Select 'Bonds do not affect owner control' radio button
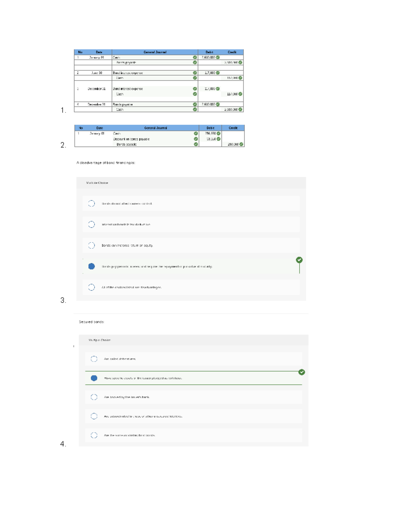The image size is (411, 532). [x=91, y=203]
